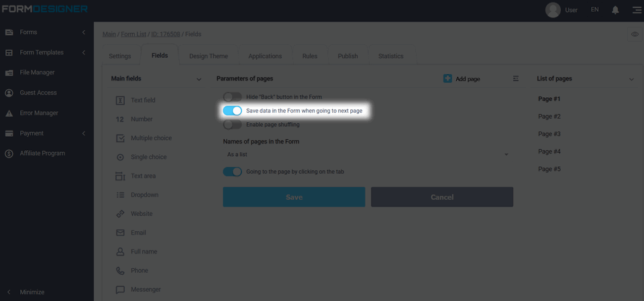The width and height of the screenshot is (644, 301).
Task: Open the user avatar icon
Action: coord(553,10)
